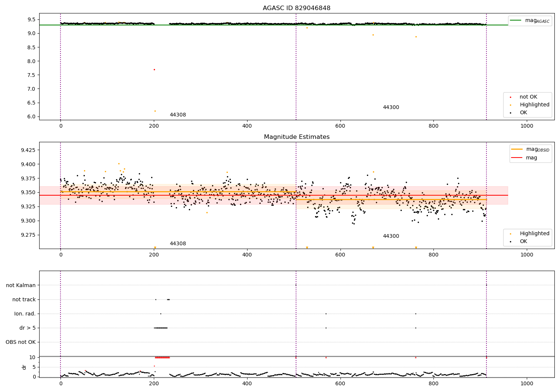Image resolution: width=560 pixels, height=392 pixels.
Task: Select the mag AGASC legend label
Action: coord(537,21)
